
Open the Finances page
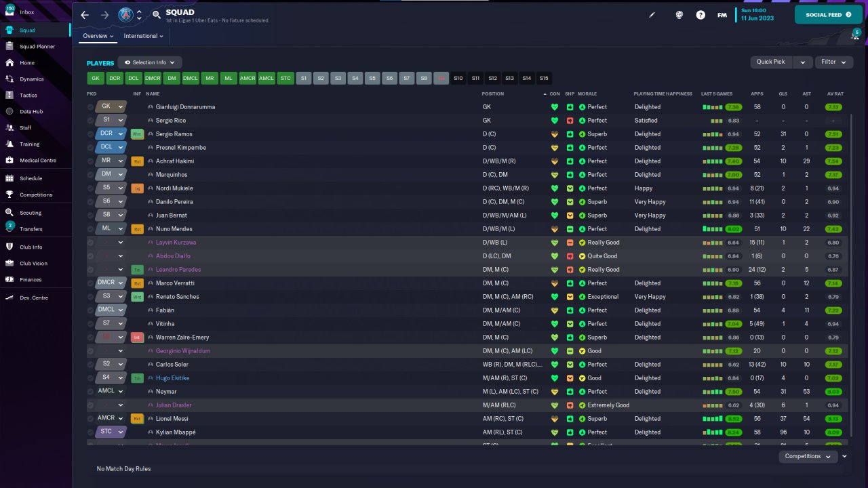pyautogui.click(x=31, y=280)
